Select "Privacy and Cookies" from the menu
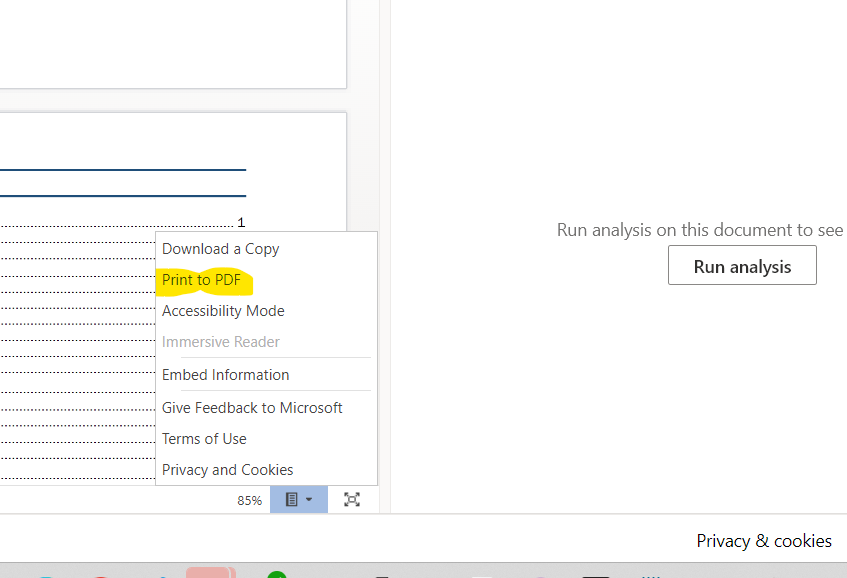Screen dimensions: 847x578 coord(227,469)
